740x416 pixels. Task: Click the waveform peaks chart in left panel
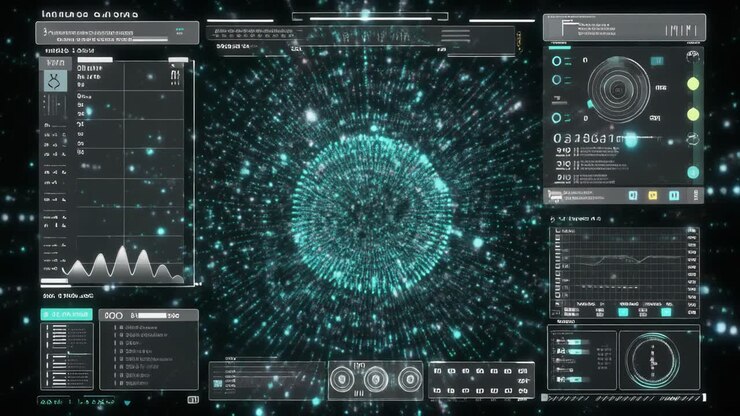click(x=123, y=263)
